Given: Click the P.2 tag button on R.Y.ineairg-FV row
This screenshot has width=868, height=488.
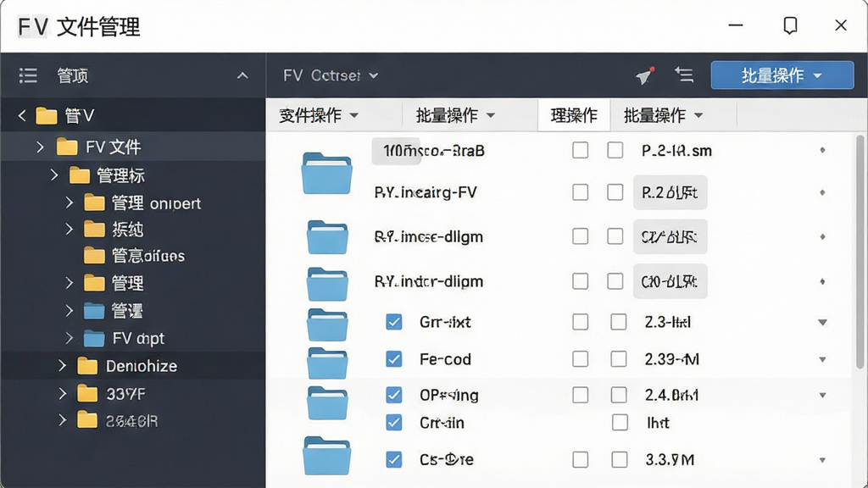Looking at the screenshot, I should click(x=670, y=192).
